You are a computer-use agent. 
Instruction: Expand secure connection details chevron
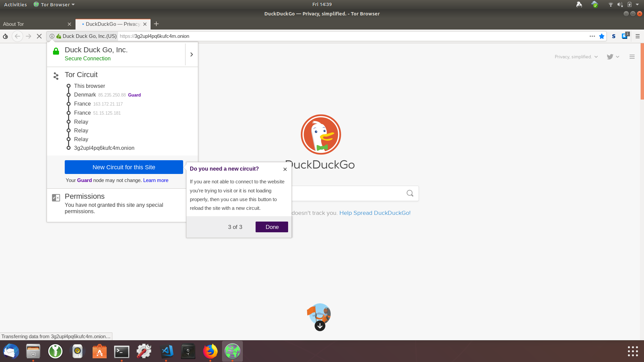click(192, 54)
